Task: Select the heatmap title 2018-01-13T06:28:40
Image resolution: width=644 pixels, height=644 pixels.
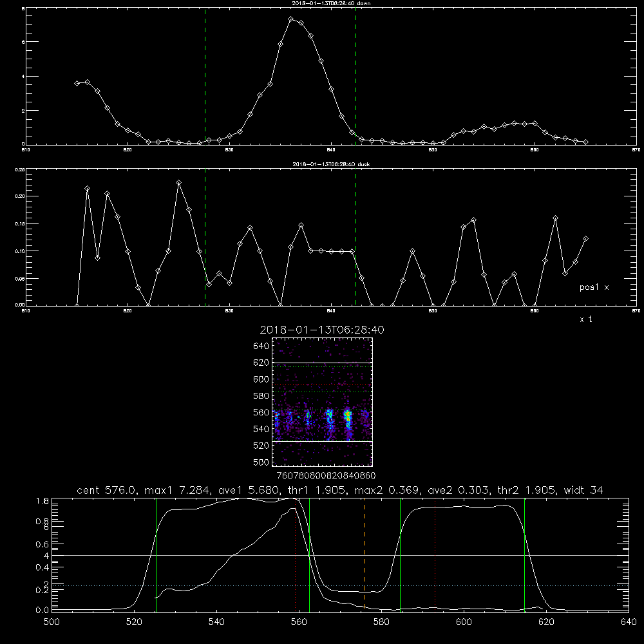Action: click(322, 330)
